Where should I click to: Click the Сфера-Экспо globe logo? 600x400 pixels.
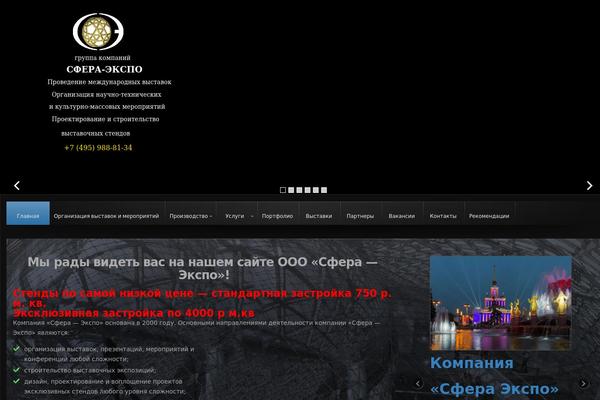[x=98, y=32]
